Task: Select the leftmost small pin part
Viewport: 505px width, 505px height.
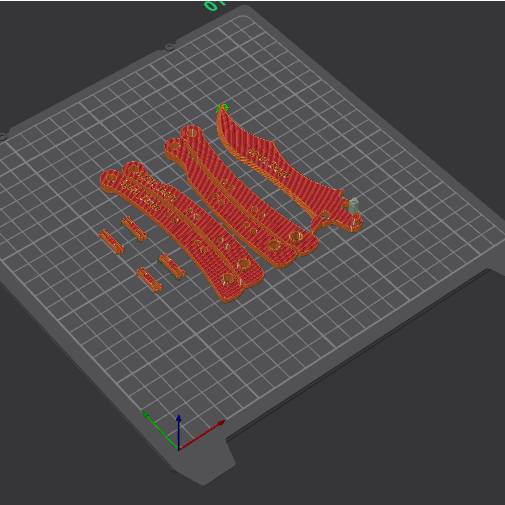Action: [111, 241]
